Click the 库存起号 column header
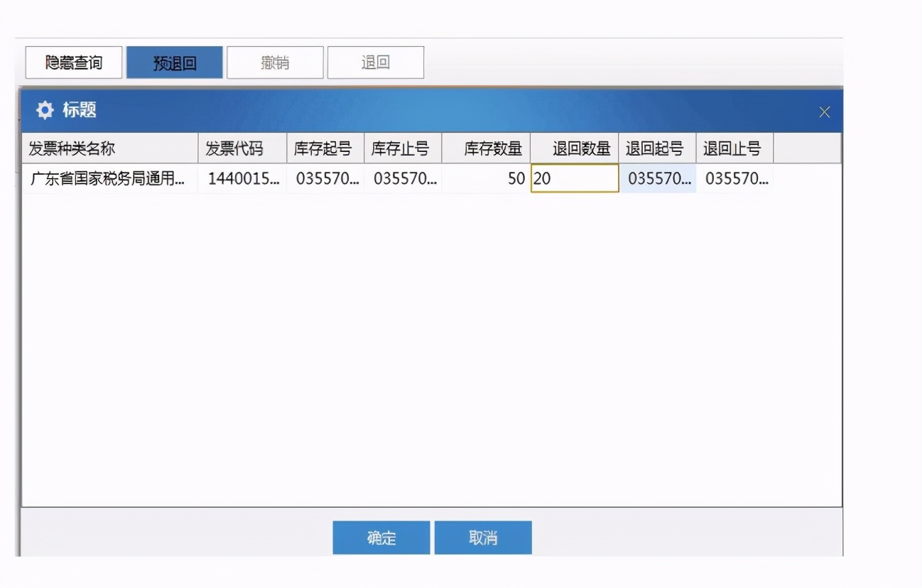Screen dimensions: 922x588 pyautogui.click(x=325, y=148)
